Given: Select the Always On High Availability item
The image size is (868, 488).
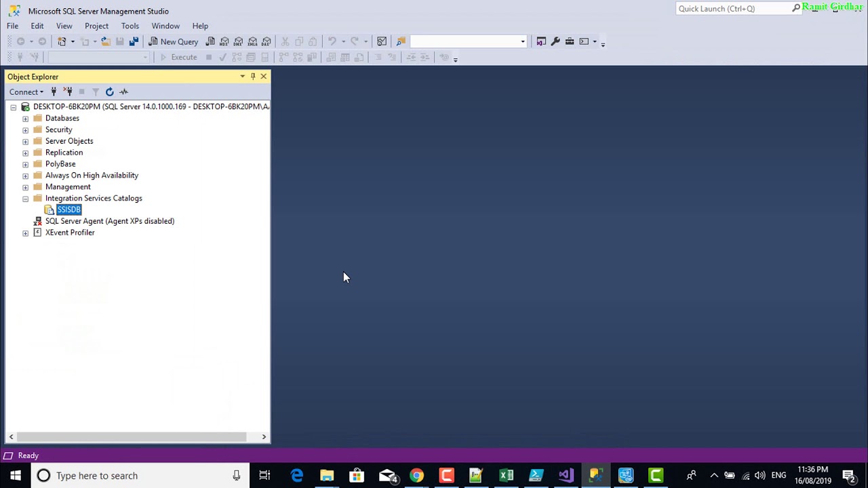Looking at the screenshot, I should (x=92, y=175).
